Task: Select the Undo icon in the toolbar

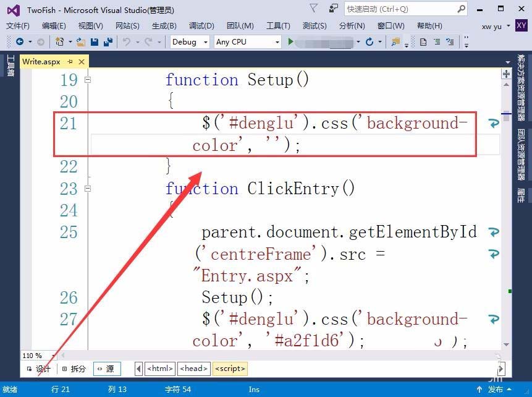Action: click(125, 42)
